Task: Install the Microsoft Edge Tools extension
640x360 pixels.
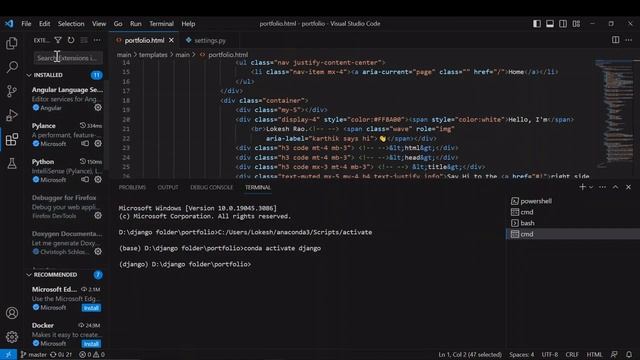Action: (x=91, y=308)
